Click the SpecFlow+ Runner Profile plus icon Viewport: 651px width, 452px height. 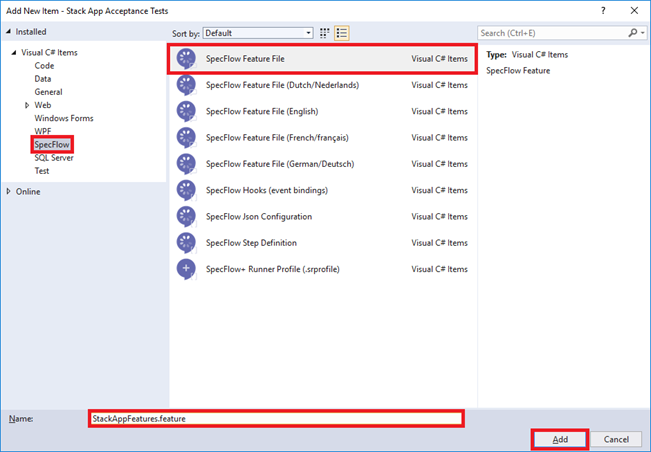[x=186, y=269]
